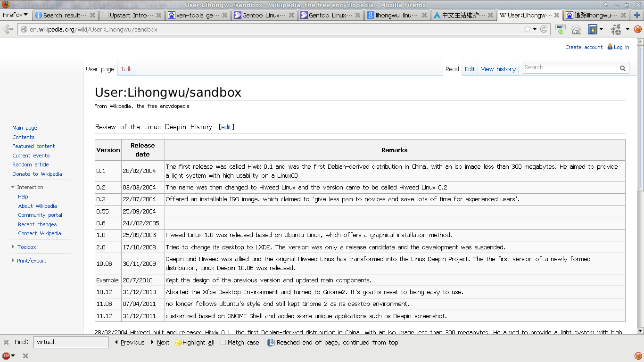Go back with the back arrow

(x=8, y=29)
